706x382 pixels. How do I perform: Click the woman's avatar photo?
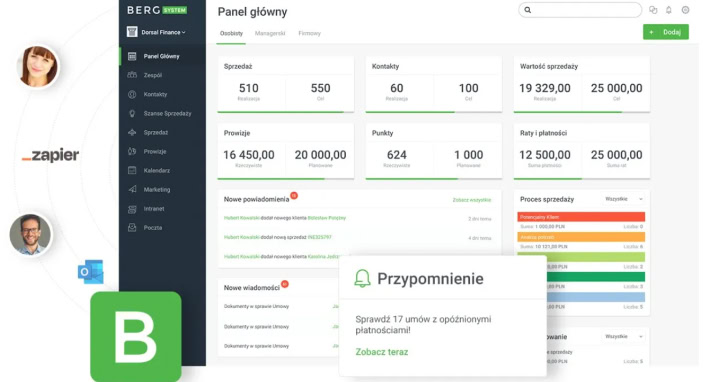coord(38,66)
